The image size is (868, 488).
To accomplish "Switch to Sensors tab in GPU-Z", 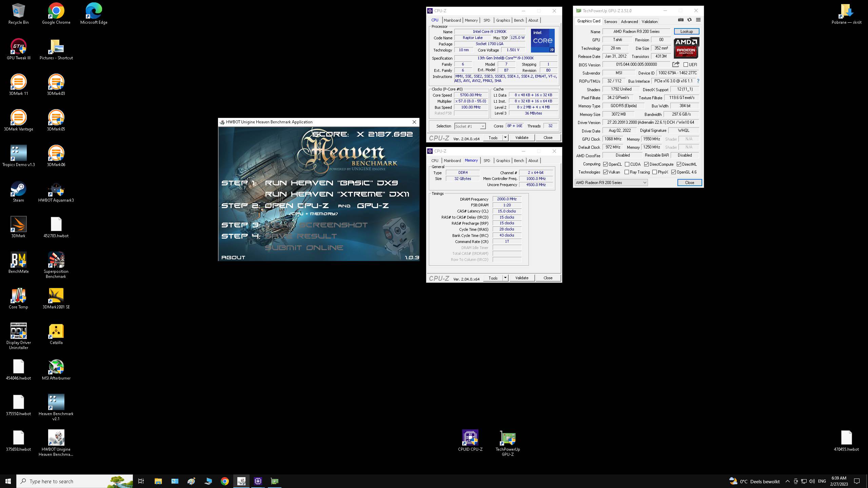I will (610, 22).
